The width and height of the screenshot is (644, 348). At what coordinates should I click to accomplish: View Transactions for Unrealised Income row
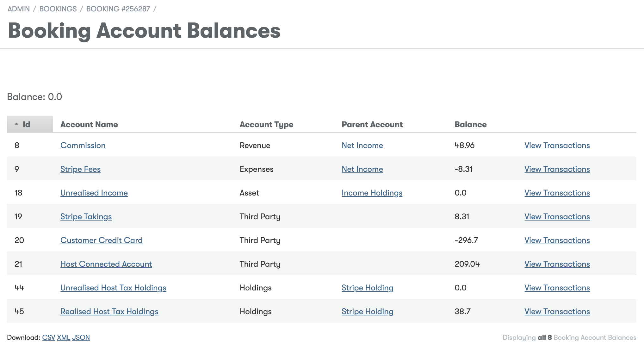[557, 193]
